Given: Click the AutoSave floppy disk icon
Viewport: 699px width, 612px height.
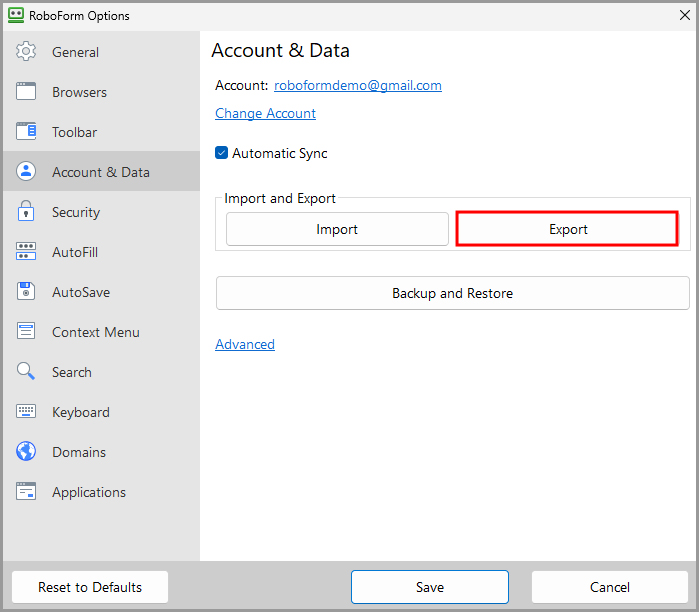Looking at the screenshot, I should click(26, 291).
